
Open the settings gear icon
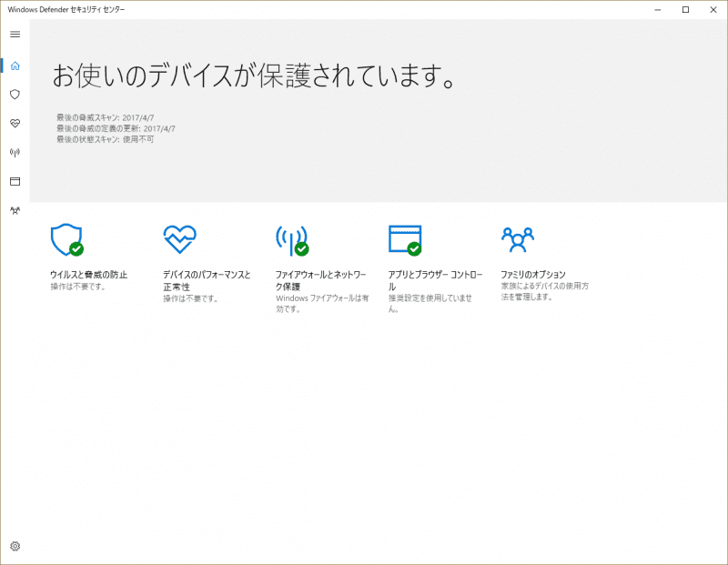pyautogui.click(x=15, y=546)
